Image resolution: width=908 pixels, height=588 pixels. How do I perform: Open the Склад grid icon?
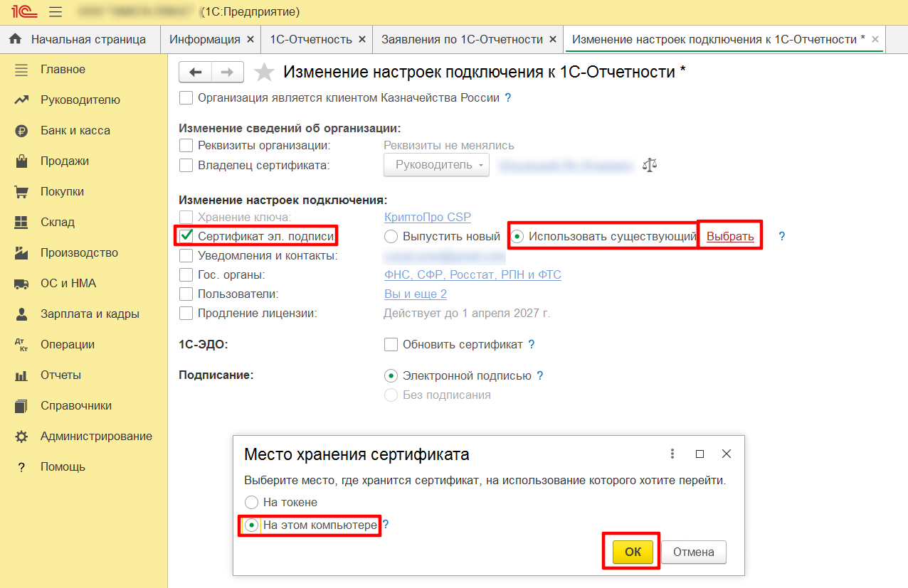(x=21, y=223)
